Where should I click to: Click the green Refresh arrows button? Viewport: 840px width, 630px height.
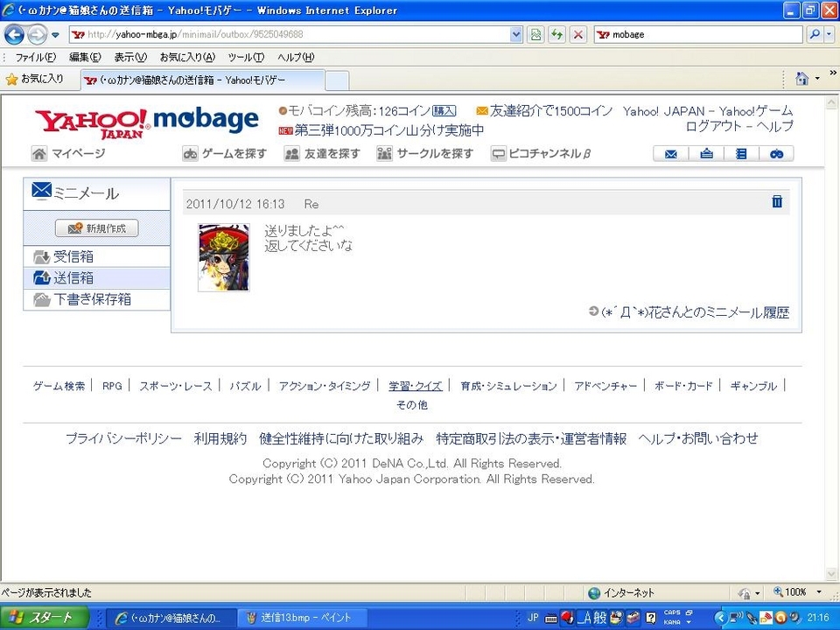click(x=556, y=35)
